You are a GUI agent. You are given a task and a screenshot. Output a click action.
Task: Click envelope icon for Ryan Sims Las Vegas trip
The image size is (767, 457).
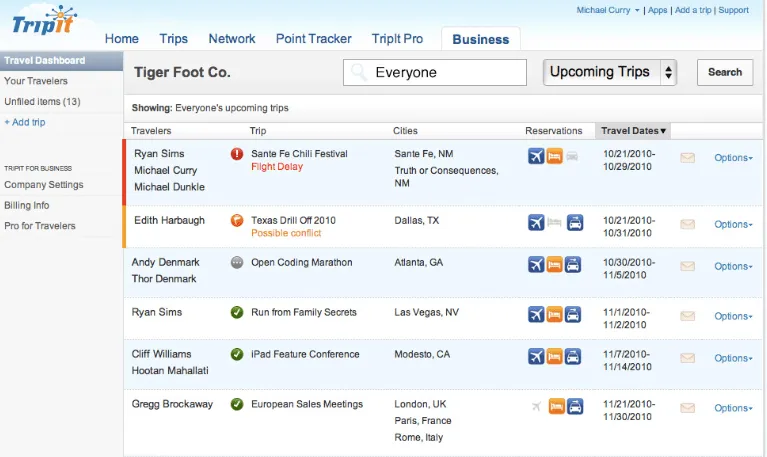[687, 316]
